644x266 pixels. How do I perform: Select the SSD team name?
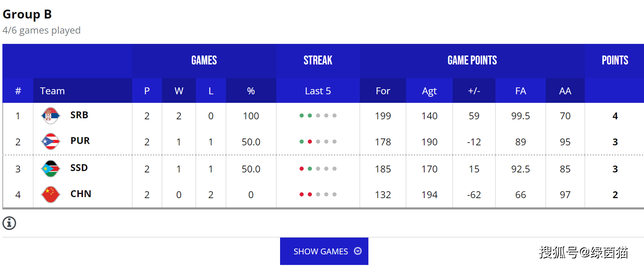pyautogui.click(x=79, y=168)
